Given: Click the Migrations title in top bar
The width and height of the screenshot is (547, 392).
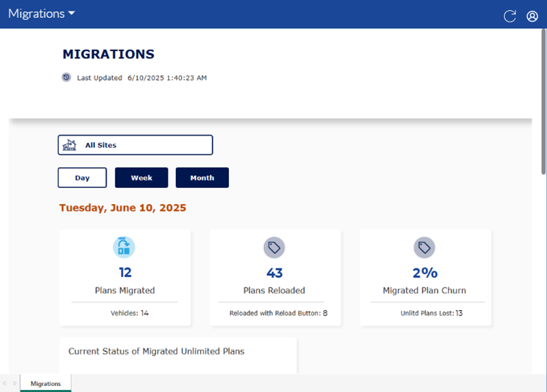Looking at the screenshot, I should point(36,14).
